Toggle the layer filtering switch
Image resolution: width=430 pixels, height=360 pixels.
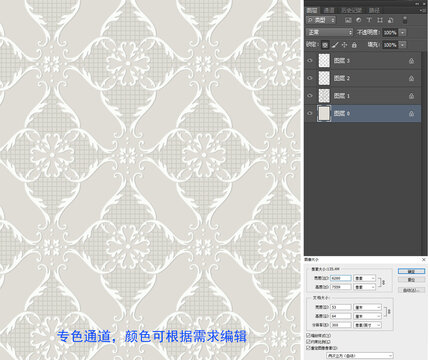pyautogui.click(x=405, y=20)
